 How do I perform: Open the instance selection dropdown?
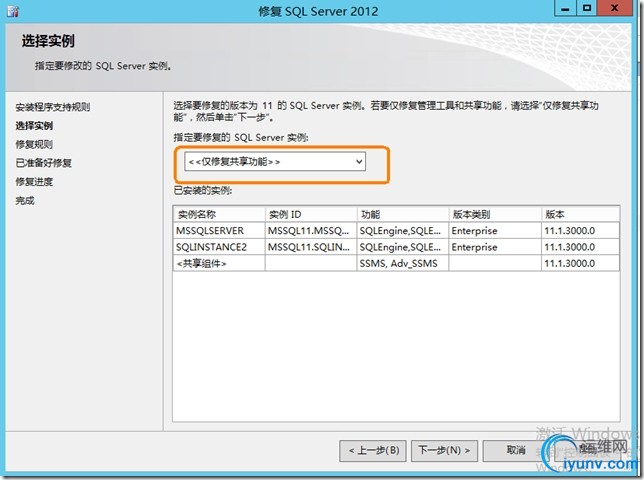(275, 161)
